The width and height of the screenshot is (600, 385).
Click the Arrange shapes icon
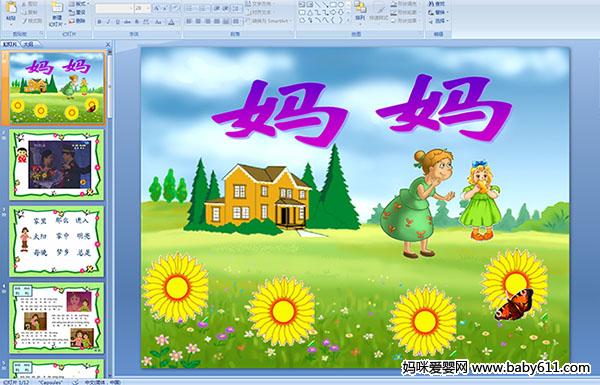(x=360, y=11)
